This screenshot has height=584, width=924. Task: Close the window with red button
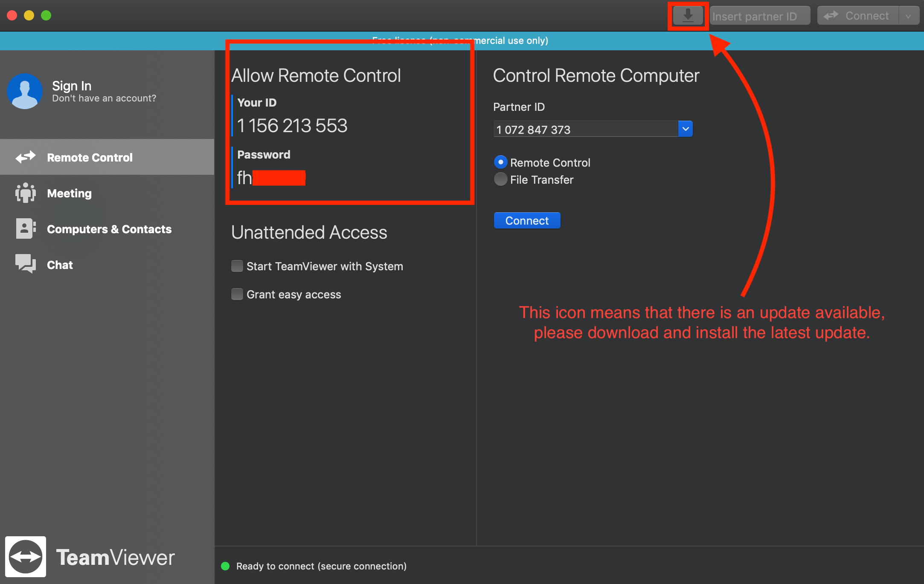[x=12, y=15]
